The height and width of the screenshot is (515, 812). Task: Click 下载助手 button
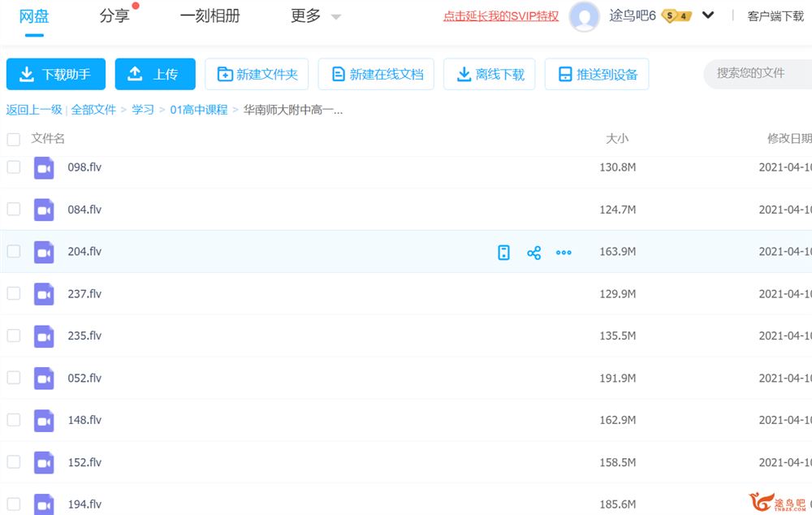(x=56, y=74)
